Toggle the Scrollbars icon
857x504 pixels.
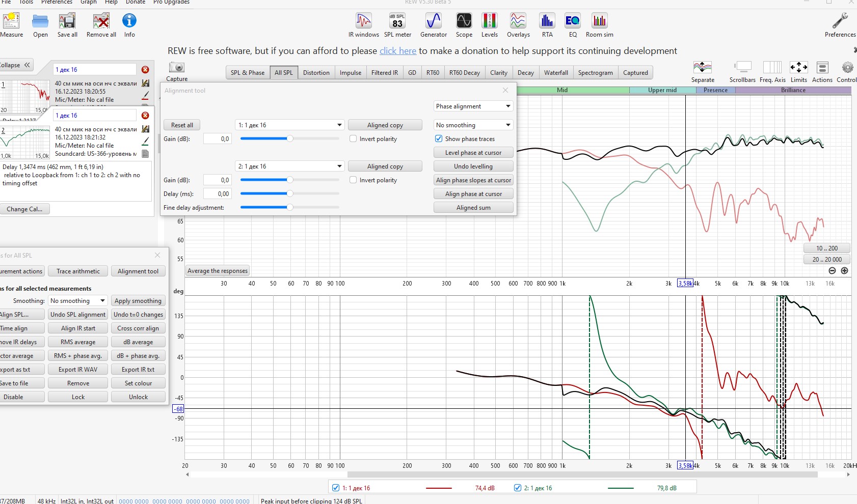tap(742, 67)
